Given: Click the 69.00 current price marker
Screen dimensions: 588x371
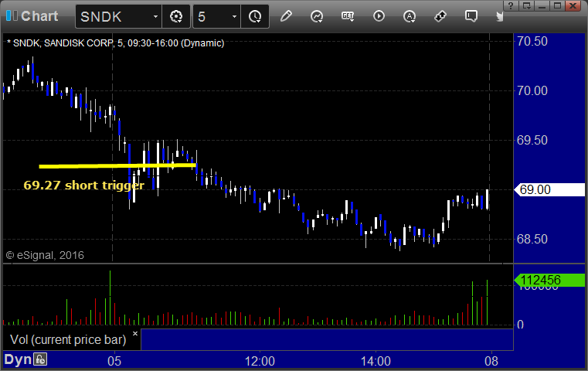Looking at the screenshot, I should click(x=549, y=189).
